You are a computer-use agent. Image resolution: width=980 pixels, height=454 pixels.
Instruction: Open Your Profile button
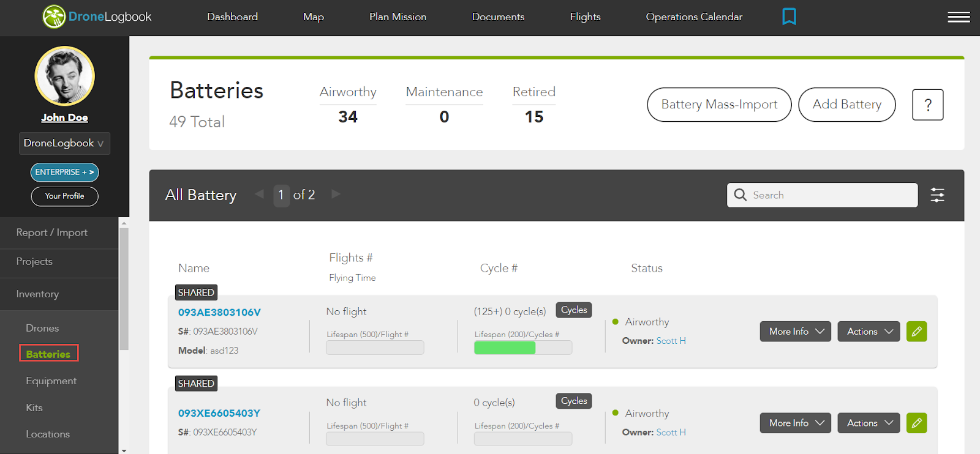tap(64, 196)
